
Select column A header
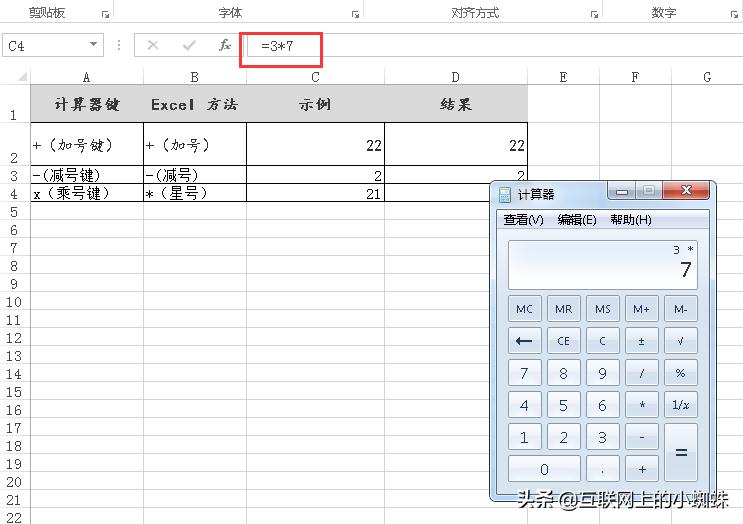(87, 77)
